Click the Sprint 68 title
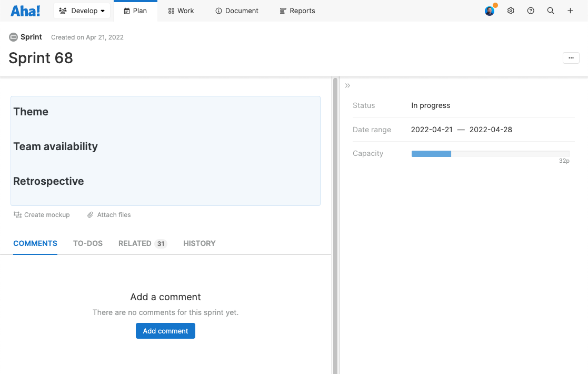This screenshot has height=374, width=588. [x=41, y=58]
